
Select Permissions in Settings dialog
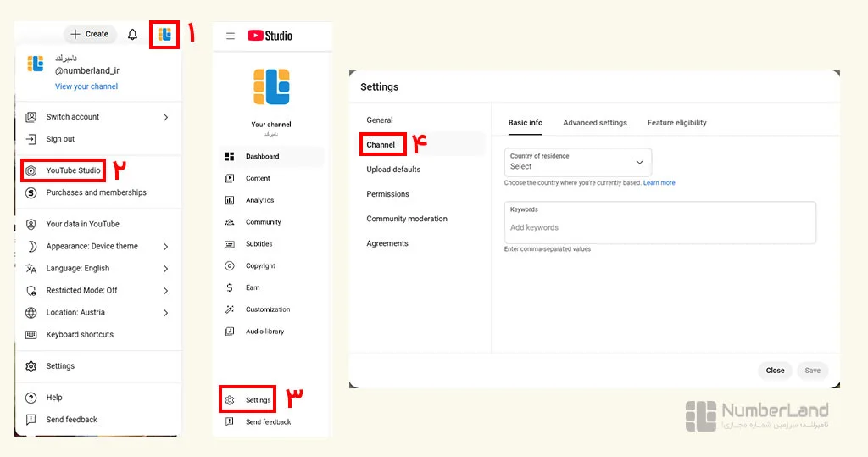pos(387,194)
